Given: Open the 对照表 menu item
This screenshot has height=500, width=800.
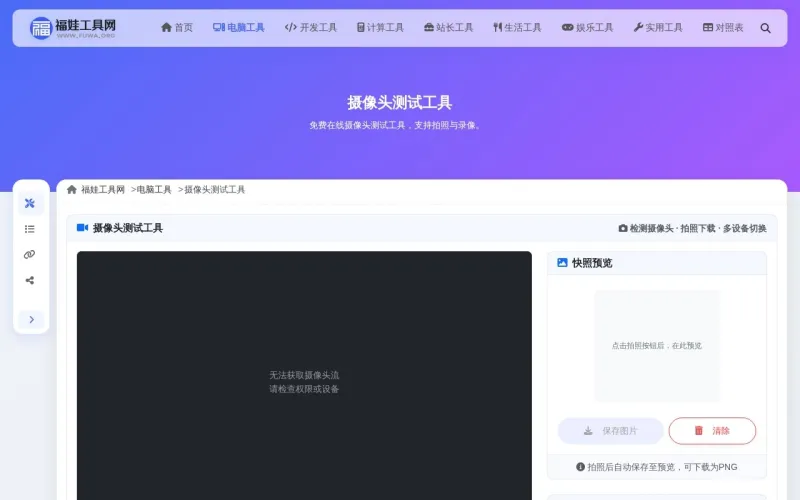Looking at the screenshot, I should point(723,28).
